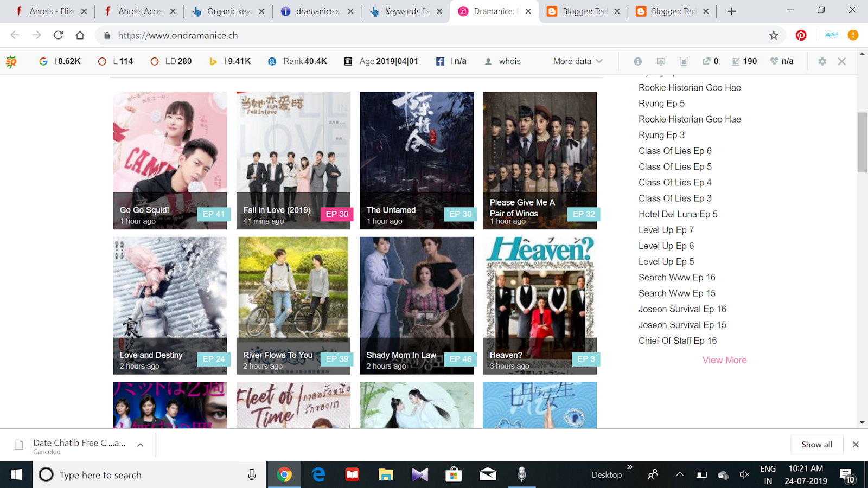Open the Ahrefs toolbar settings gear

click(821, 61)
